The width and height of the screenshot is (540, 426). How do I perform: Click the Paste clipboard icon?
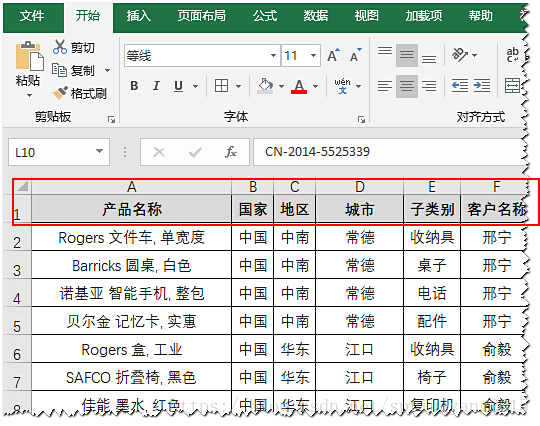29,56
